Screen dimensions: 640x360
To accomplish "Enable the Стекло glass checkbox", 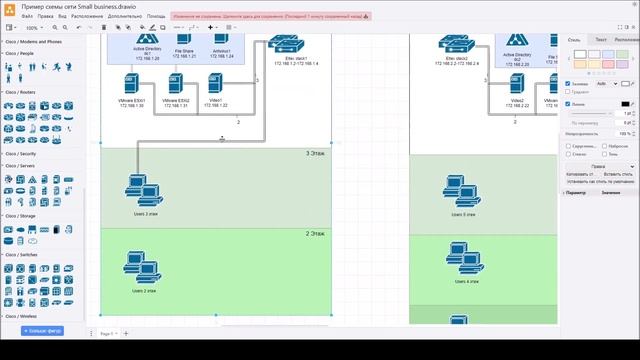I will [x=568, y=154].
